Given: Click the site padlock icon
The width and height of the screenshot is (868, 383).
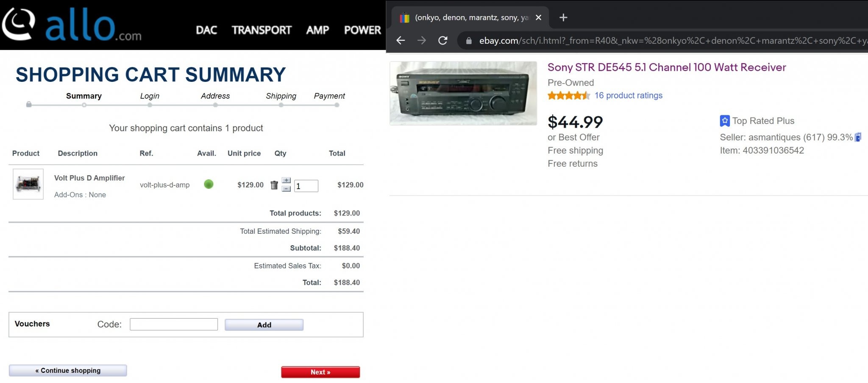Looking at the screenshot, I should (x=469, y=41).
